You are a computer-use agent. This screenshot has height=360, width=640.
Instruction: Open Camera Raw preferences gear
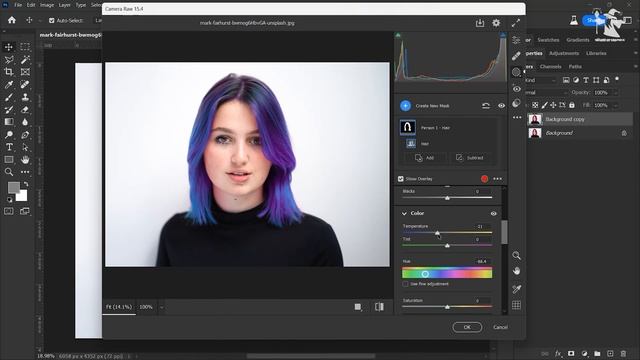[x=496, y=23]
